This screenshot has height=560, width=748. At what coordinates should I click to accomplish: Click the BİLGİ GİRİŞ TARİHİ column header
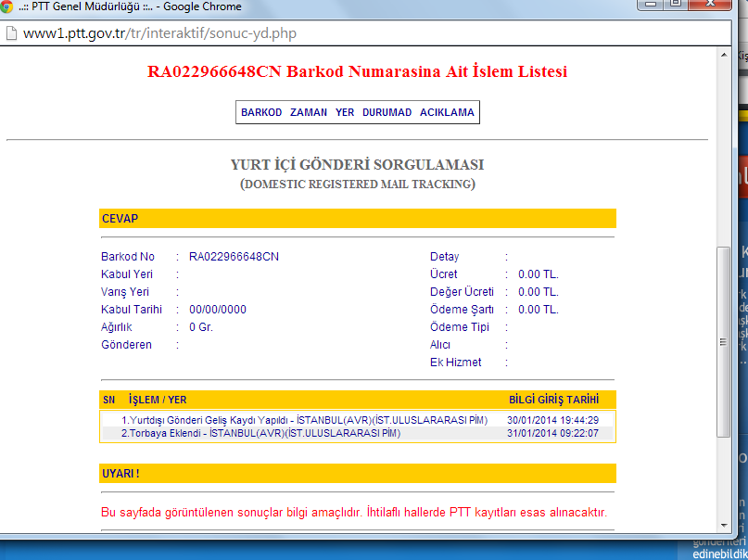553,400
